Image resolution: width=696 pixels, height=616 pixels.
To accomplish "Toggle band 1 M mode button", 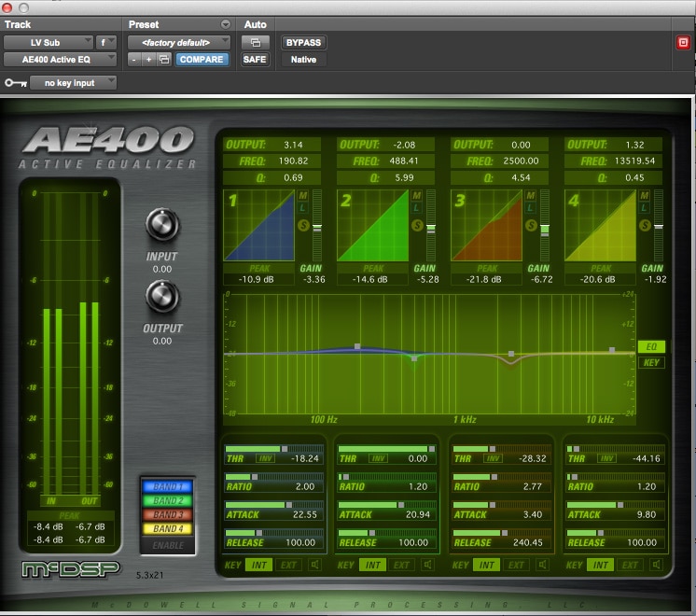I will click(303, 195).
